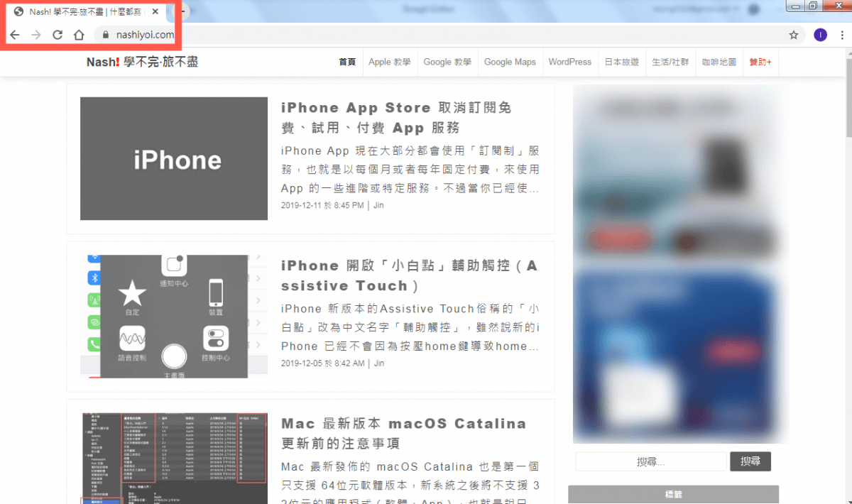
Task: Open the 贊助+ menu item
Action: click(x=760, y=62)
